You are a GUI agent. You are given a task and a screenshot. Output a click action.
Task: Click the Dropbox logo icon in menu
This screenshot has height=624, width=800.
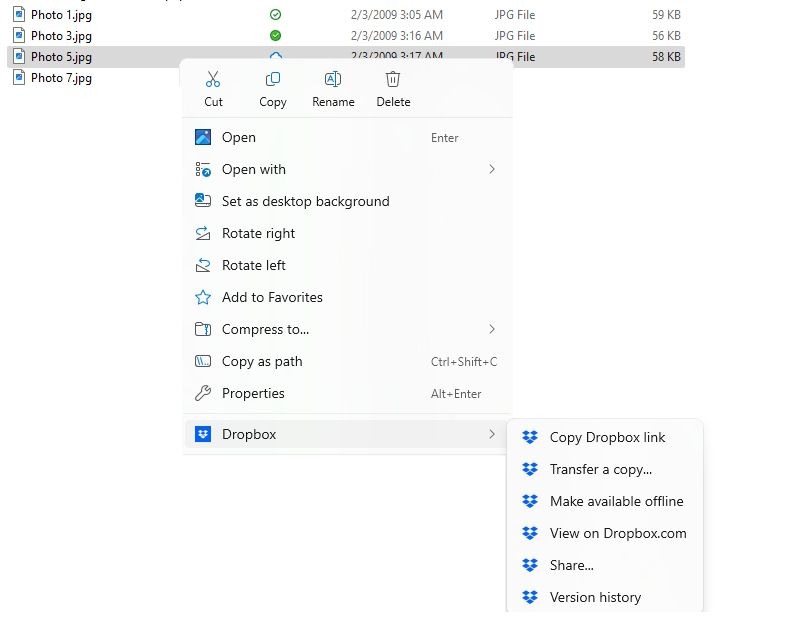203,434
